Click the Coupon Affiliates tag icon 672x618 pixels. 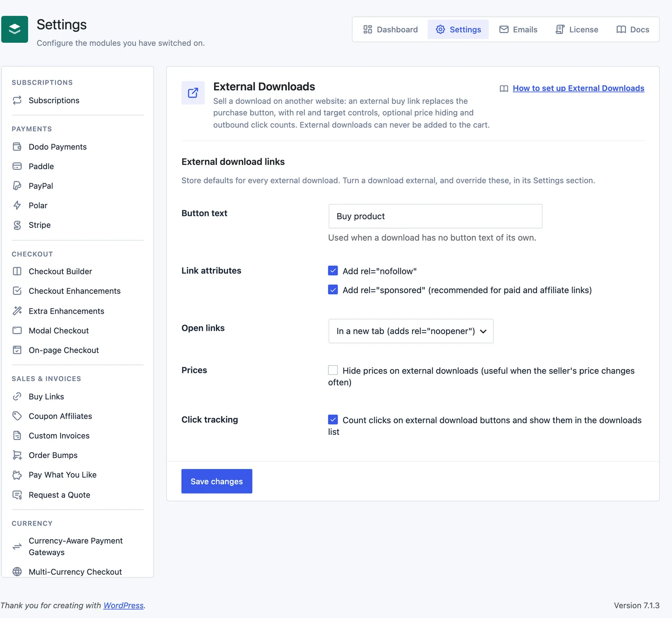17,416
